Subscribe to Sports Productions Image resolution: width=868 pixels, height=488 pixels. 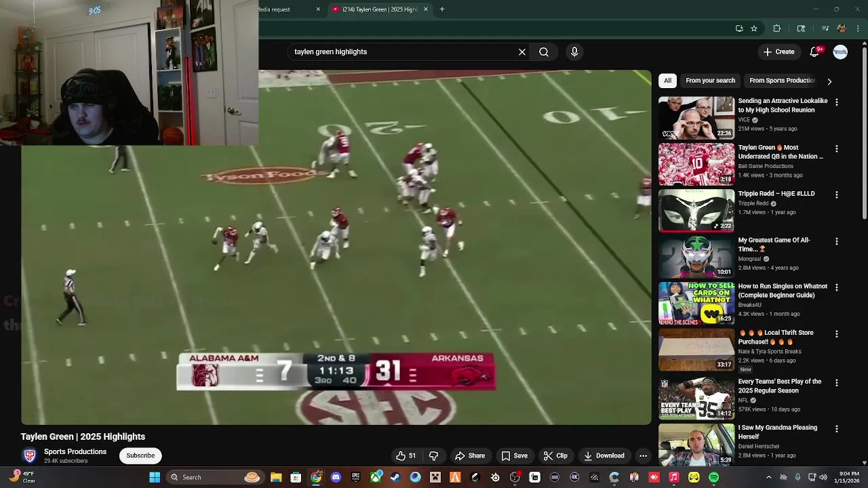[x=140, y=455]
